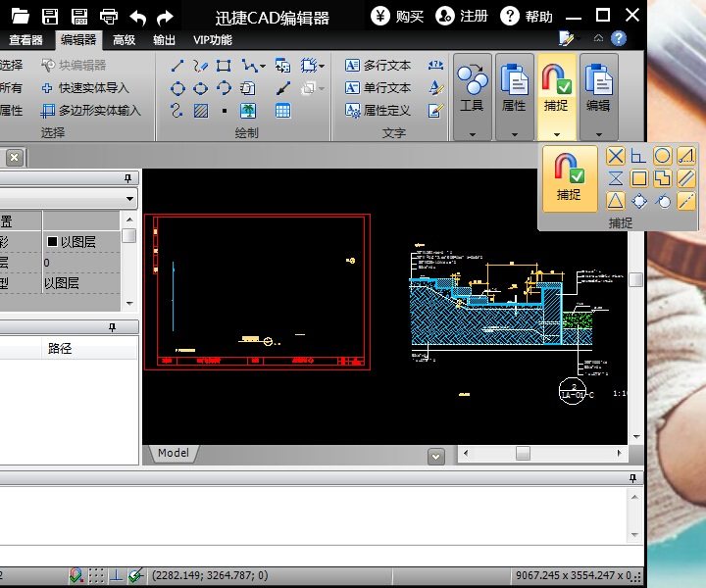
Task: Insert an image with the palm tree icon
Action: 248,111
